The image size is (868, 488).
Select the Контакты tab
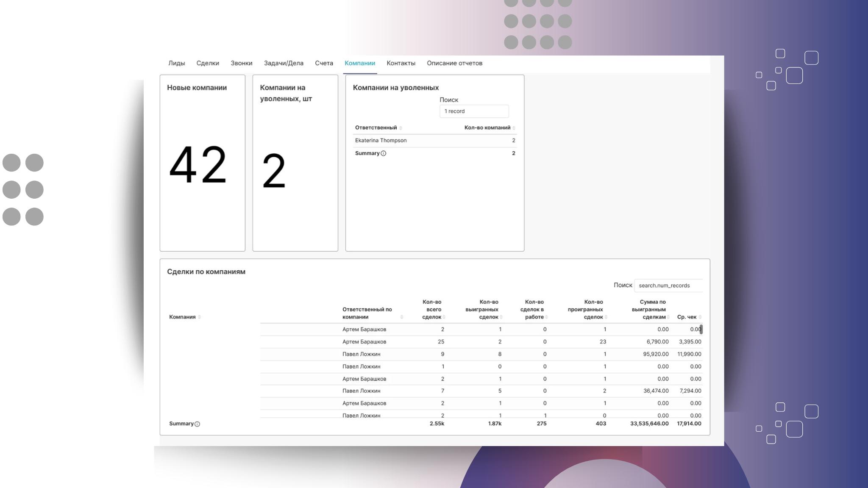tap(401, 63)
